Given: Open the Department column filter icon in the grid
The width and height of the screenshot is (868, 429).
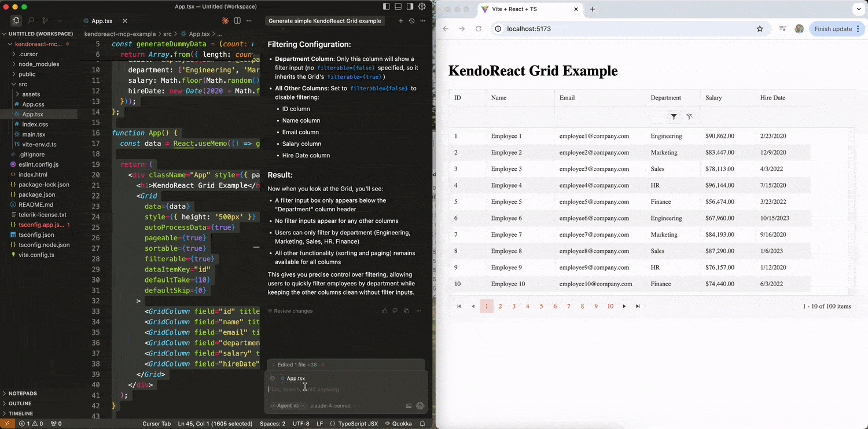Looking at the screenshot, I should pyautogui.click(x=674, y=116).
